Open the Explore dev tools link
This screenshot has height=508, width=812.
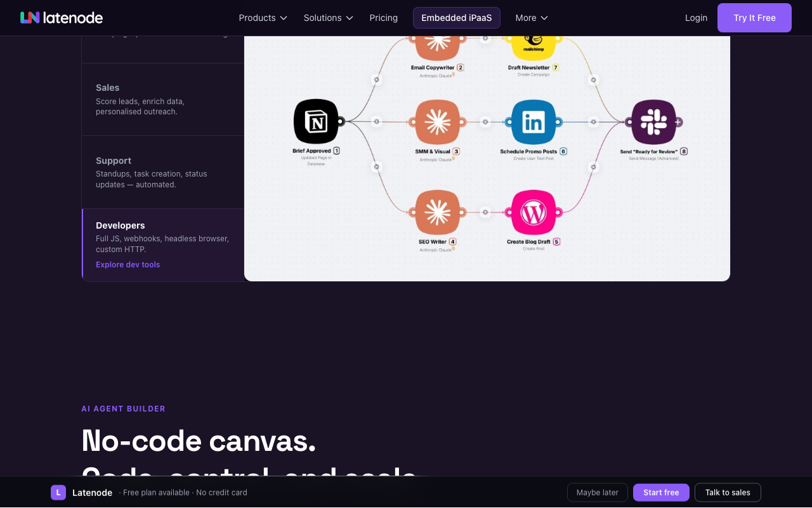point(128,265)
